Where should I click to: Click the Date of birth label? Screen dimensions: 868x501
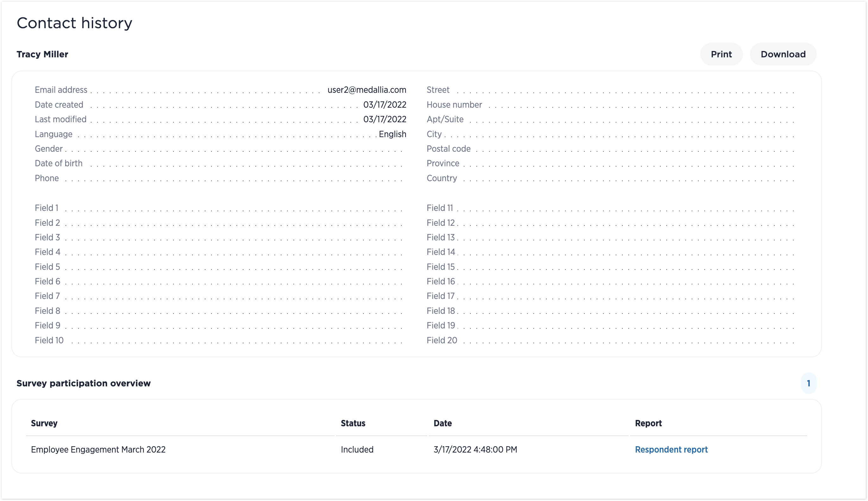pos(59,163)
